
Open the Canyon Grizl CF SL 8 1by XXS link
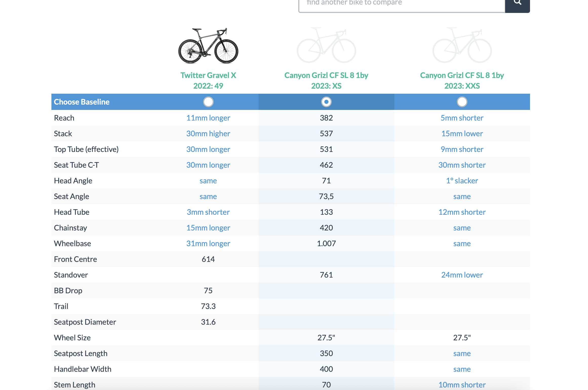pyautogui.click(x=462, y=81)
